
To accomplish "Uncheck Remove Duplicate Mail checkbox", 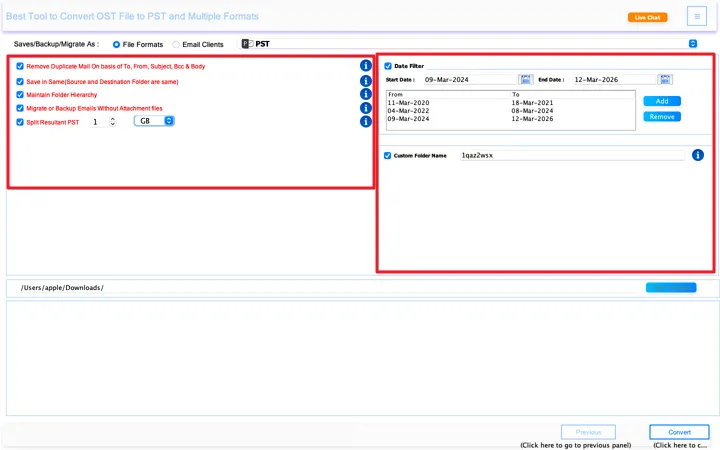I will [x=20, y=66].
